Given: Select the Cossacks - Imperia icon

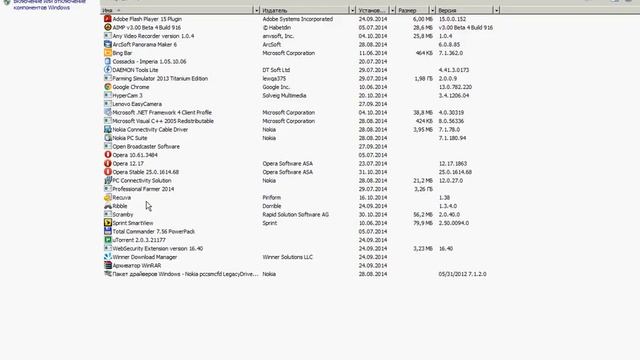Looking at the screenshot, I should 108,61.
